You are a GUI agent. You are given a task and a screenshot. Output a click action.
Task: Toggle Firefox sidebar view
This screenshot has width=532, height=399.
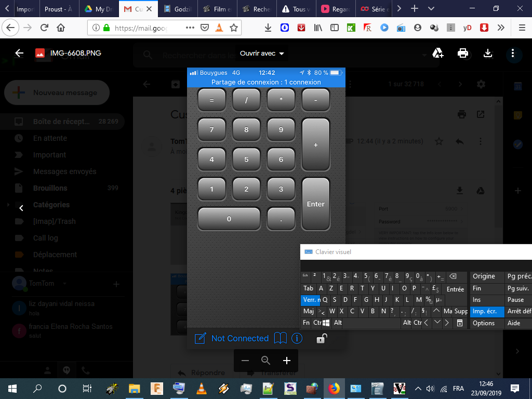tap(335, 28)
